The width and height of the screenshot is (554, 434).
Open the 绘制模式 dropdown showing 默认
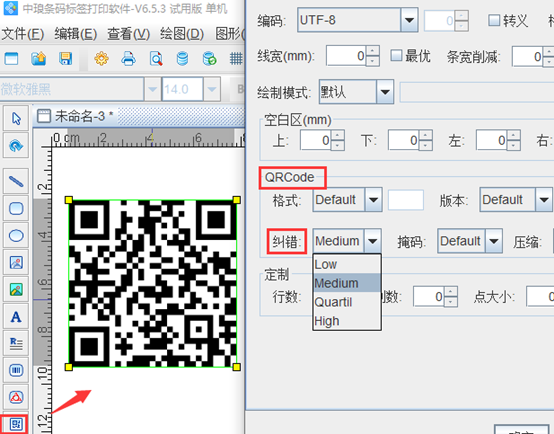click(385, 92)
